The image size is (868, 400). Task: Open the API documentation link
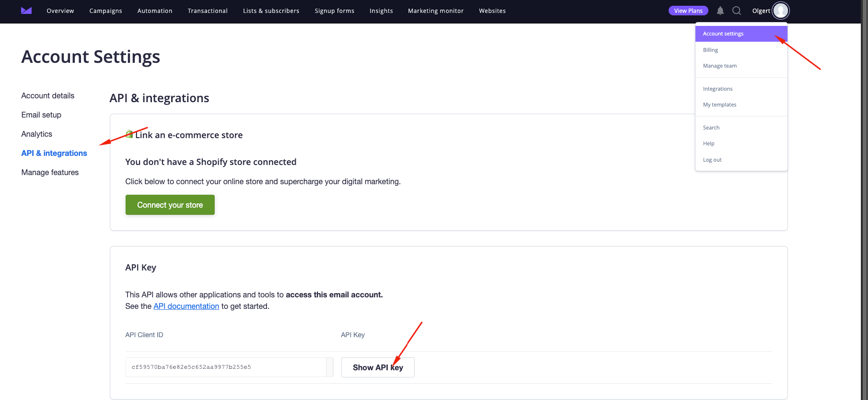click(186, 306)
